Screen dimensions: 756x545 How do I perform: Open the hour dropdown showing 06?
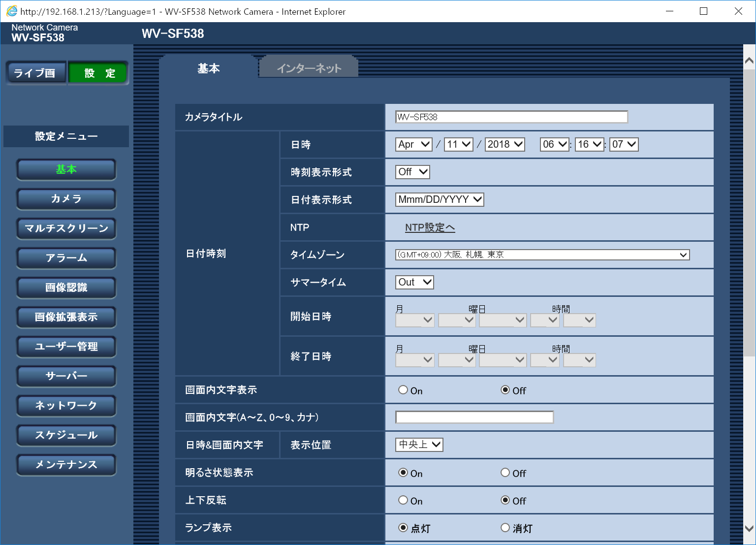pos(555,144)
